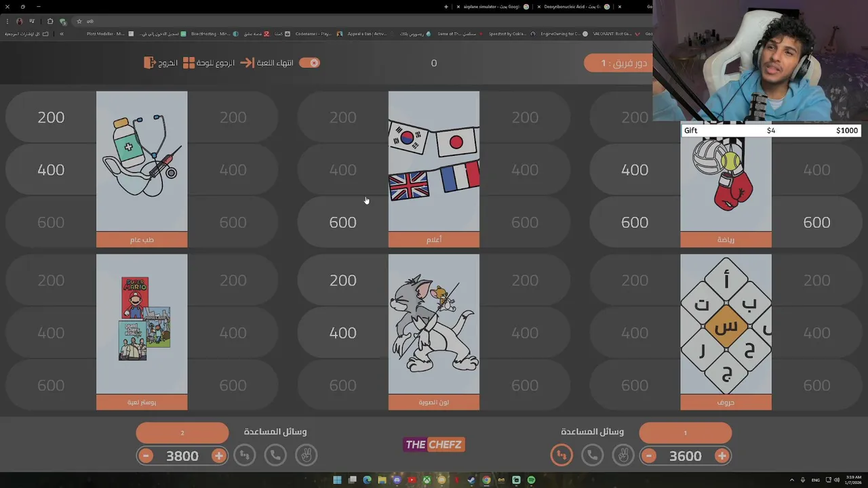This screenshot has width=868, height=488.
Task: Open the طب عام medical category card
Action: (142, 169)
